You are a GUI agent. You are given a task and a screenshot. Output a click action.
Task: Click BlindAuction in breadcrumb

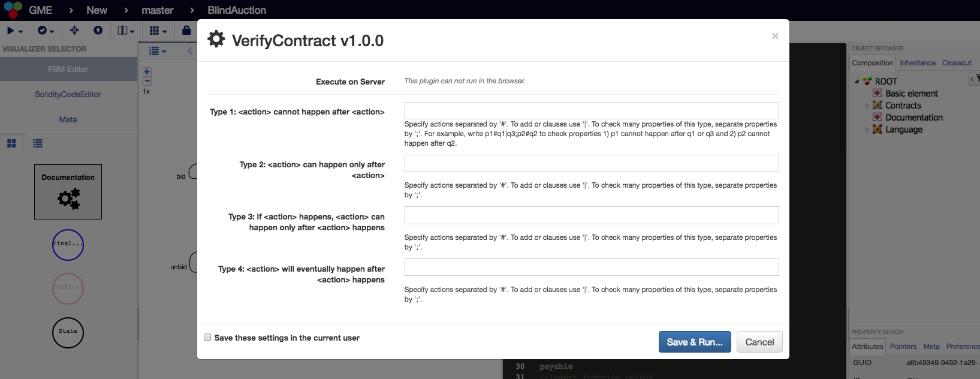coord(237,10)
